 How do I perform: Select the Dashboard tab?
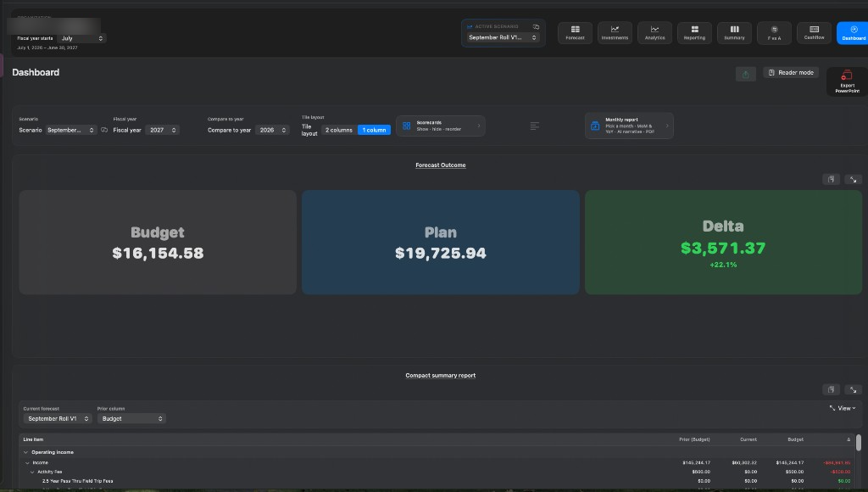click(x=853, y=33)
